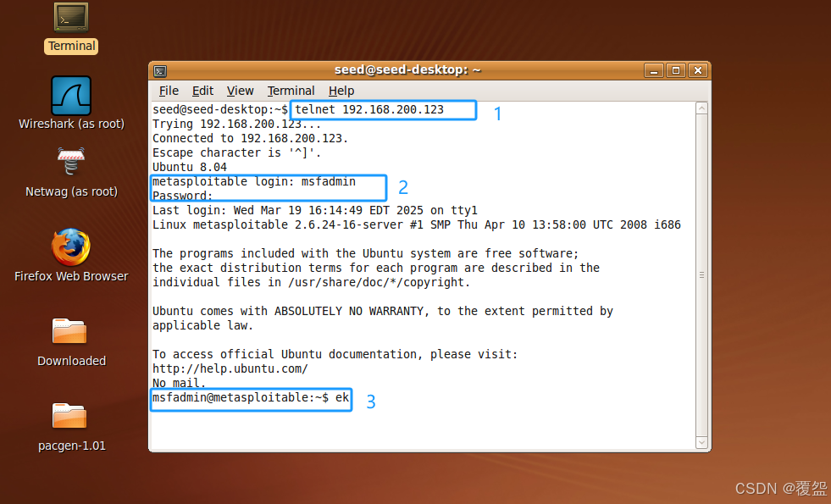Screen dimensions: 831x504
Task: Click the 'ABSOLUTELY NO WARRANTY' line
Action: click(383, 311)
